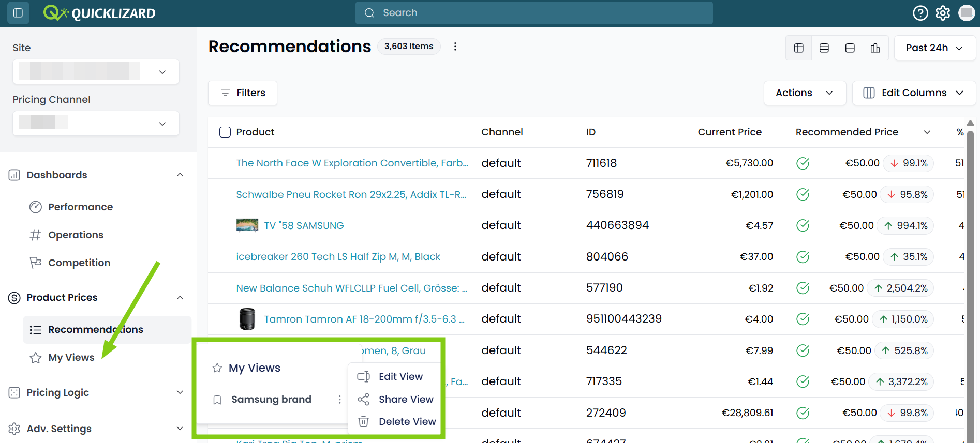Toggle the select-all Product checkbox
Viewport: 980px width, 443px height.
pyautogui.click(x=225, y=132)
